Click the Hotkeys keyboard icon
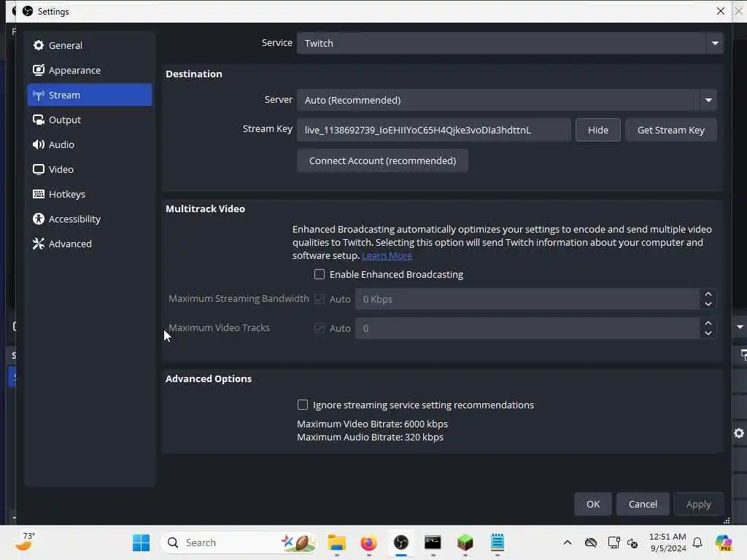 (x=39, y=194)
